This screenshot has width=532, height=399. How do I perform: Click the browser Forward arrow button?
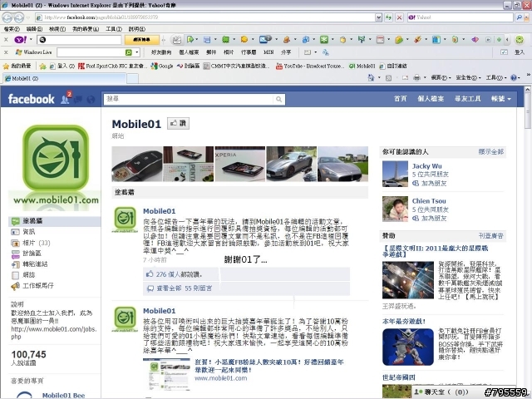19,17
